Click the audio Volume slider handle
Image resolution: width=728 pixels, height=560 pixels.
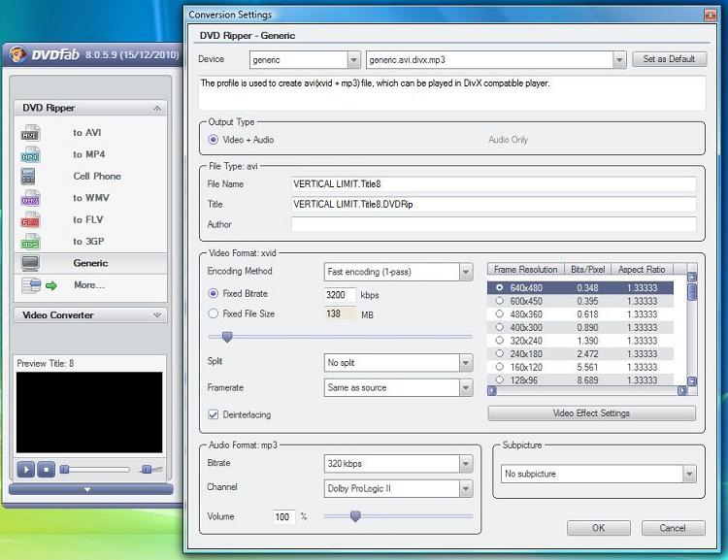pos(355,516)
